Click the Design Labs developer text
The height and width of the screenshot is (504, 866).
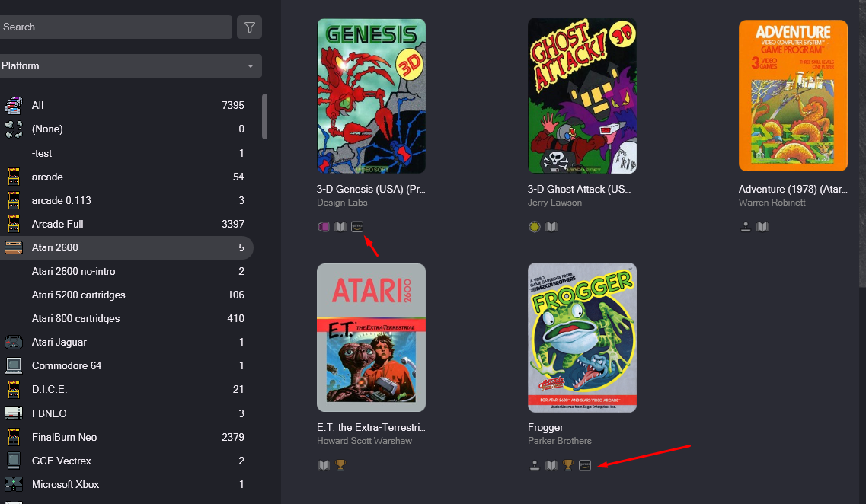point(342,203)
